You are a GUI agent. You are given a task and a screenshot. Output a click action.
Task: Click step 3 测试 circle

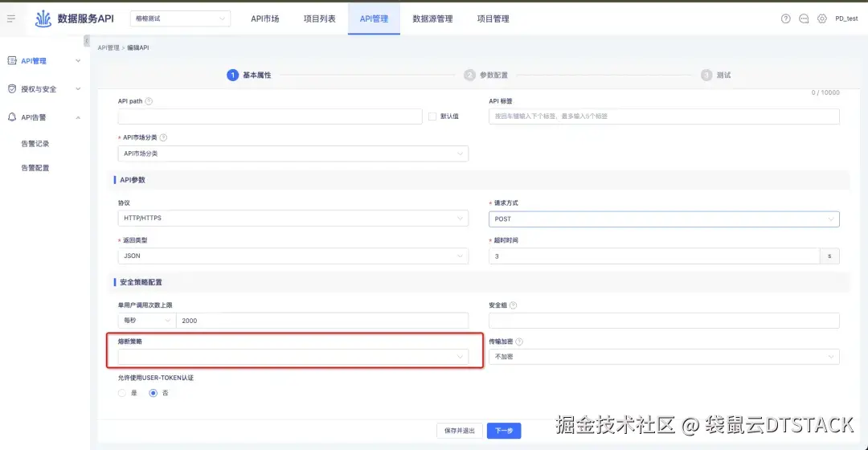706,76
